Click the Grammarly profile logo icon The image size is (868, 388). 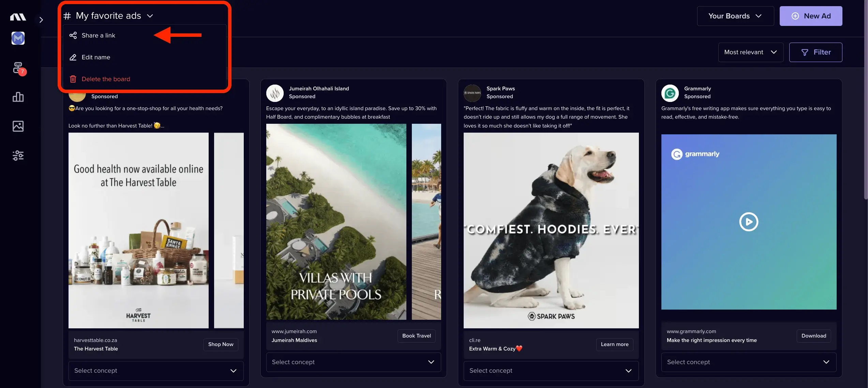tap(670, 93)
